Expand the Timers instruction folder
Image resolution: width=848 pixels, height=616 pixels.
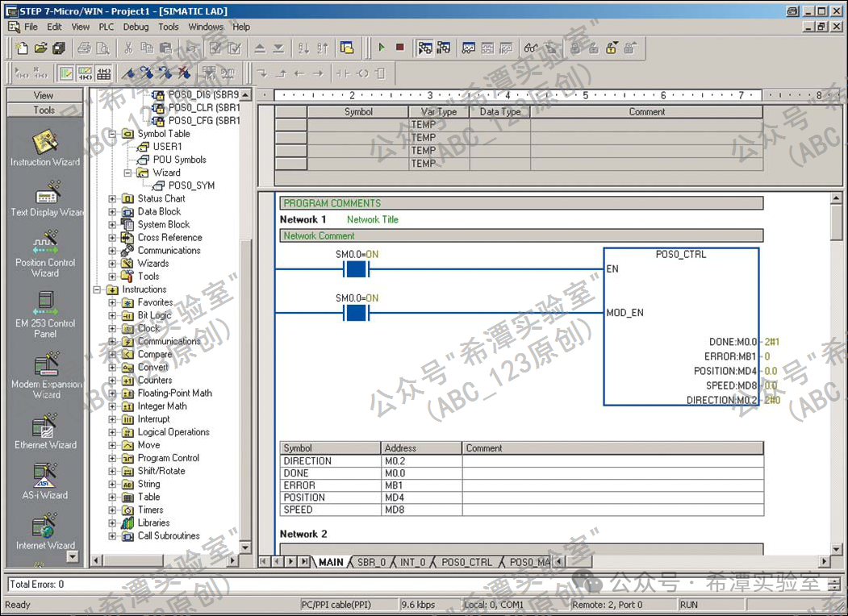pyautogui.click(x=112, y=510)
